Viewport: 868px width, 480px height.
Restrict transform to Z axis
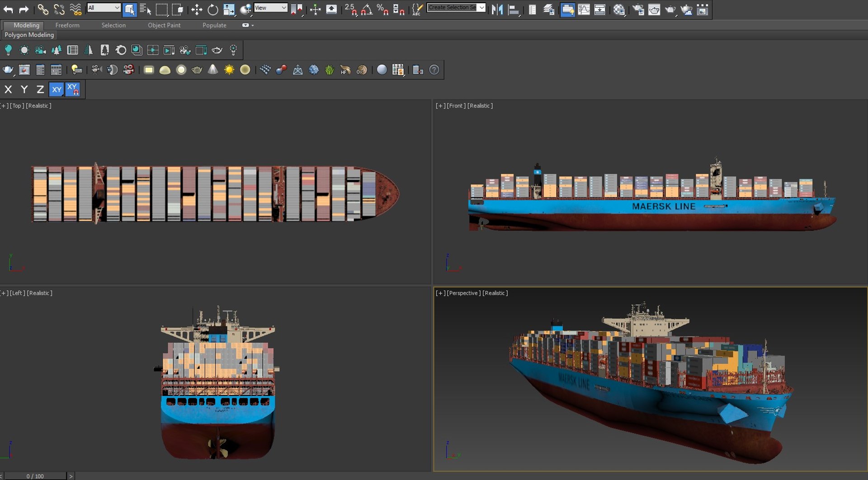[x=40, y=89]
